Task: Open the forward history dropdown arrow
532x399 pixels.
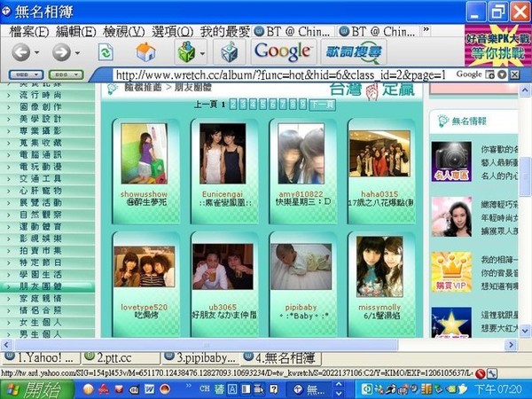Action: pos(77,52)
